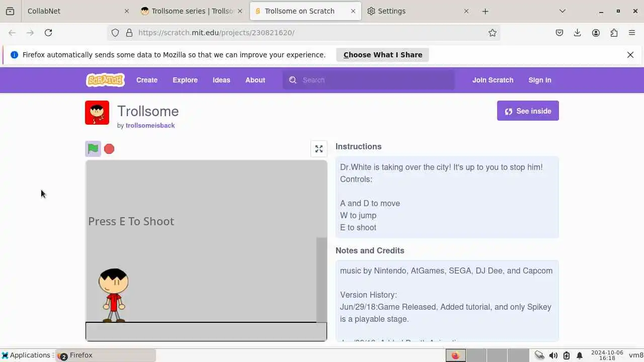Image resolution: width=644 pixels, height=362 pixels.
Task: Click the Save to Pocket icon
Action: [x=559, y=33]
